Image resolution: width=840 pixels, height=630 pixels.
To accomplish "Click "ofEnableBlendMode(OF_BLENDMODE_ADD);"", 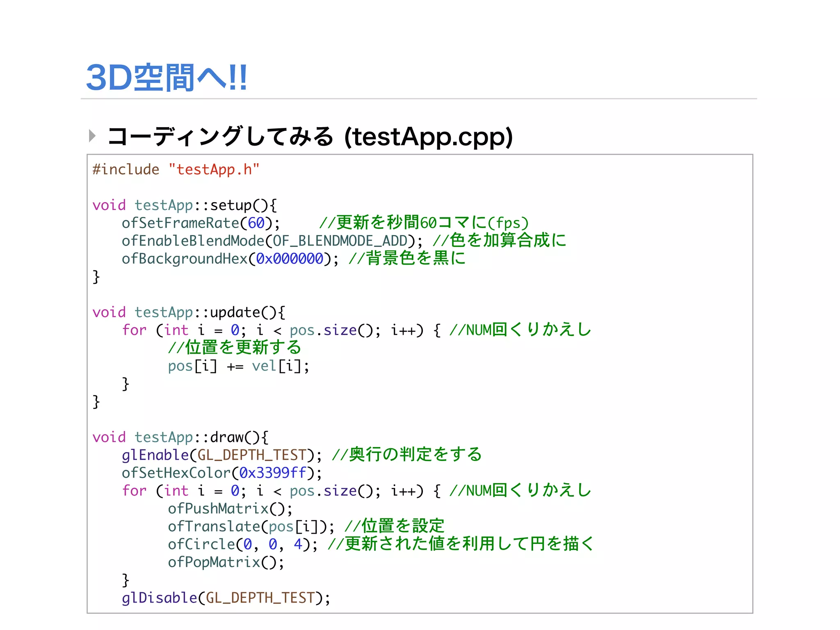I will point(272,241).
